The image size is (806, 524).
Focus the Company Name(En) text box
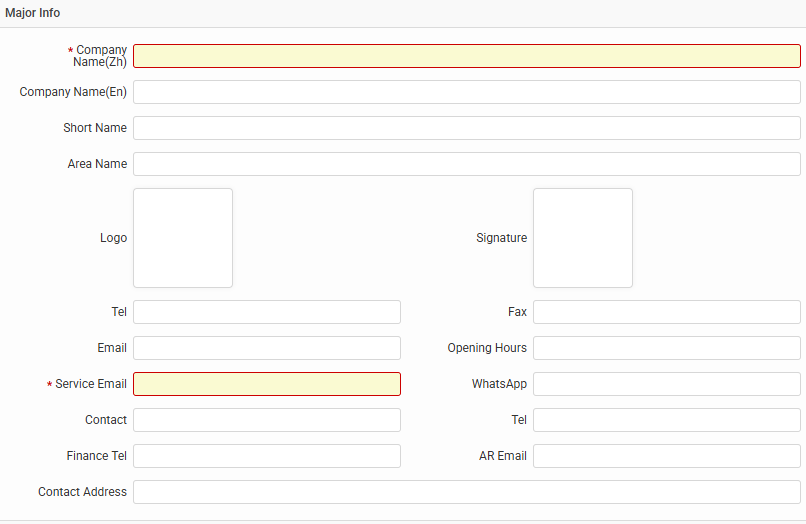click(x=466, y=92)
